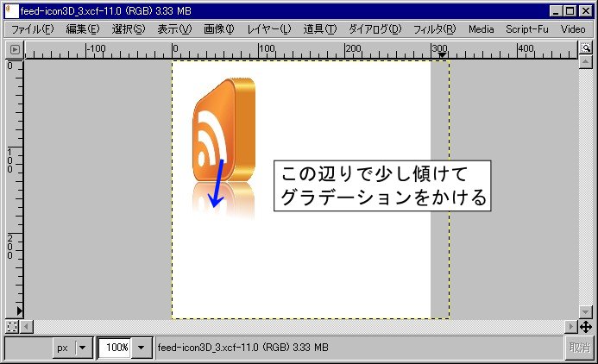Open the 選択(S) menu
Screen dimensions: 598x364
point(129,29)
